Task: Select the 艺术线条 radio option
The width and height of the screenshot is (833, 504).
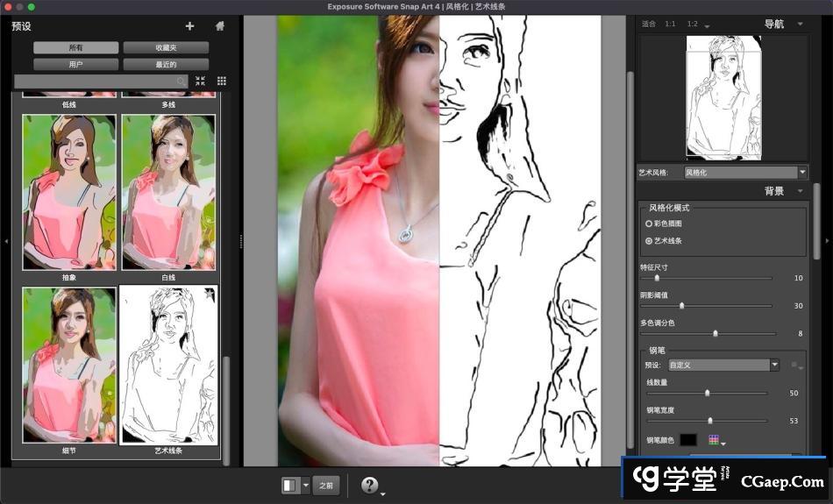Action: click(x=650, y=240)
